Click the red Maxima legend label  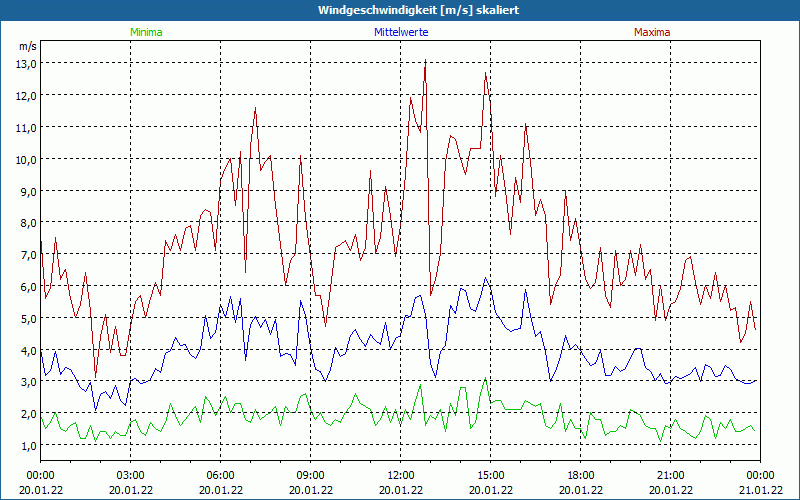point(652,32)
